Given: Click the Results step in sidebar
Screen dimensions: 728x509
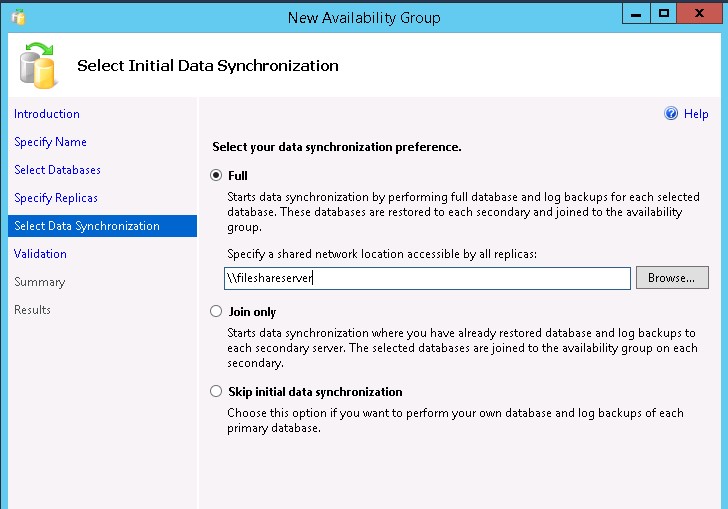Looking at the screenshot, I should (x=32, y=310).
